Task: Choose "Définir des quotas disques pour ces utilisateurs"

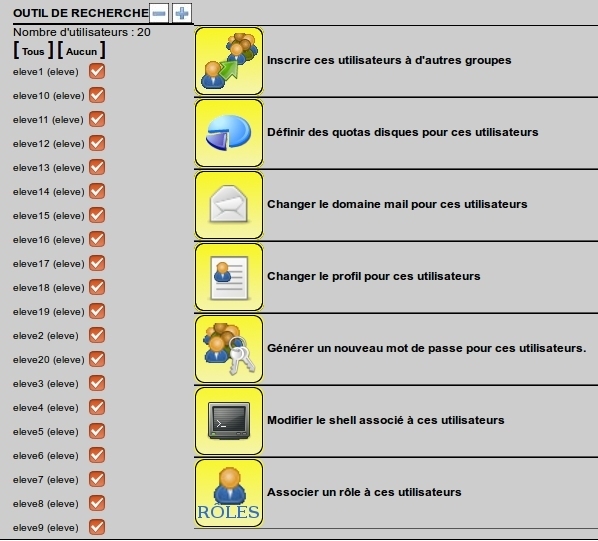Action: (403, 132)
